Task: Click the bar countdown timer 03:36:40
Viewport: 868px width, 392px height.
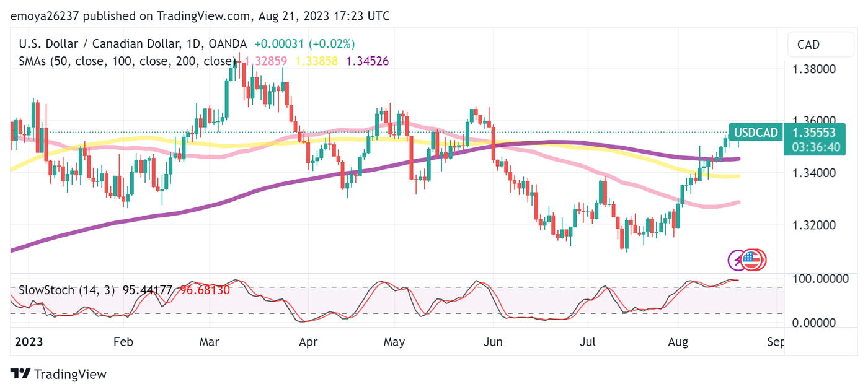Action: click(x=814, y=147)
